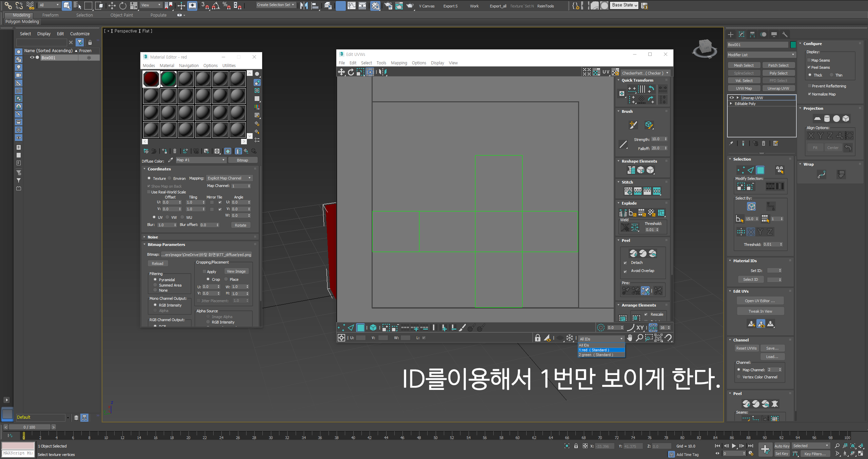
Task: Select the green material sample sphere
Action: 169,79
